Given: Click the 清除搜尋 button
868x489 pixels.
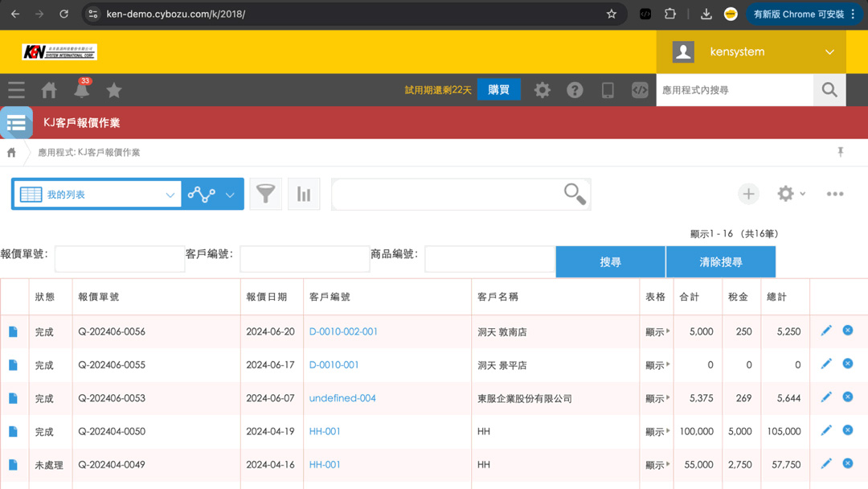Looking at the screenshot, I should [x=721, y=262].
